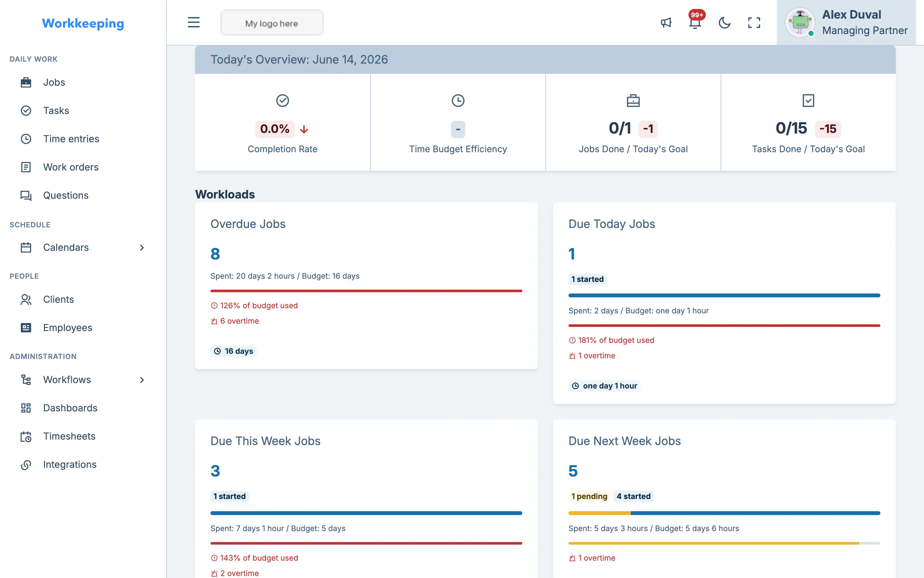Click the Timesheets calendar-clock icon
The image size is (924, 578).
tap(26, 436)
